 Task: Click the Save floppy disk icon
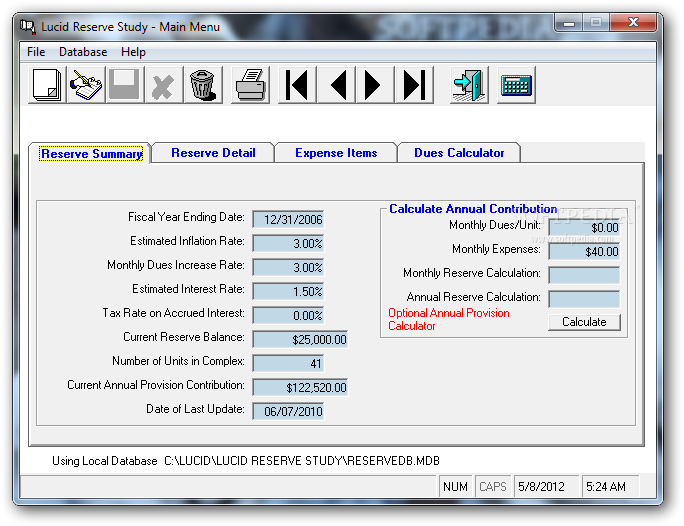point(125,85)
